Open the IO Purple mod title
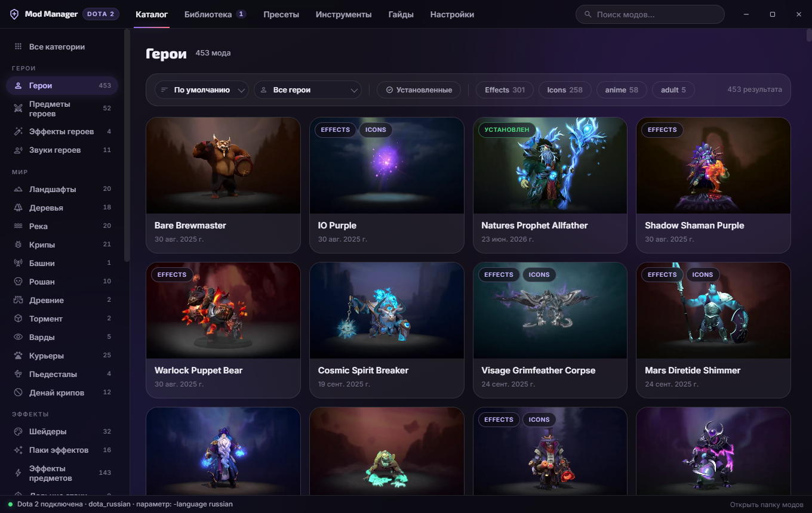This screenshot has width=812, height=513. tap(337, 225)
